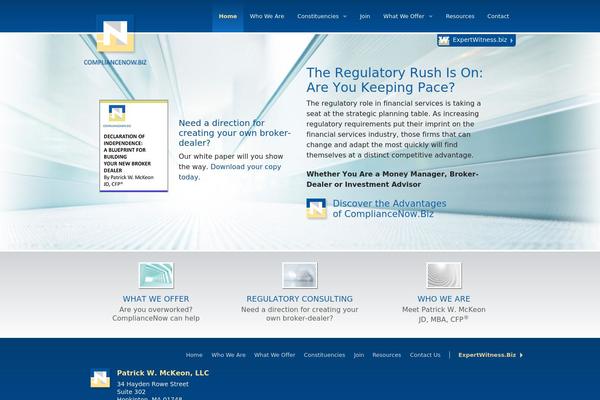Click the arrow icon after footer ExpertWitness.Biz

(x=521, y=355)
